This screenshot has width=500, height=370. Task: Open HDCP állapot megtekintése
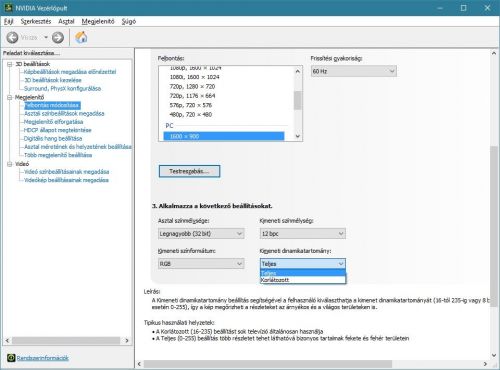[x=57, y=130]
